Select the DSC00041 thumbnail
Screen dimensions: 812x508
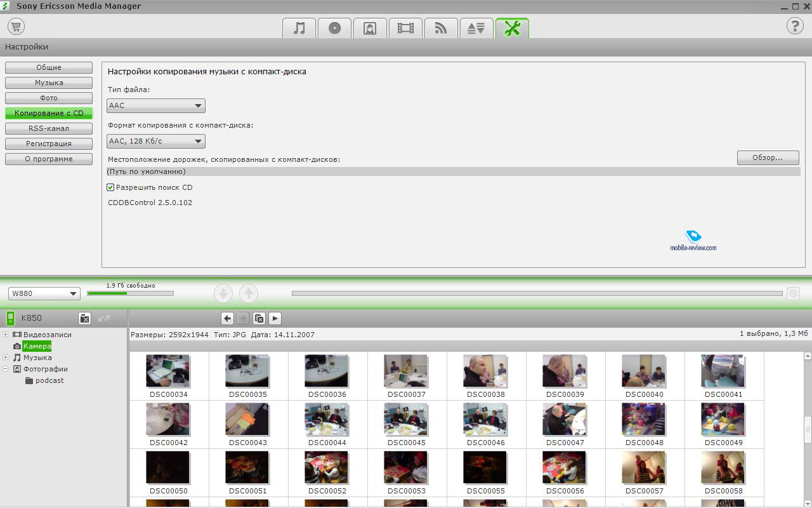[x=723, y=371]
